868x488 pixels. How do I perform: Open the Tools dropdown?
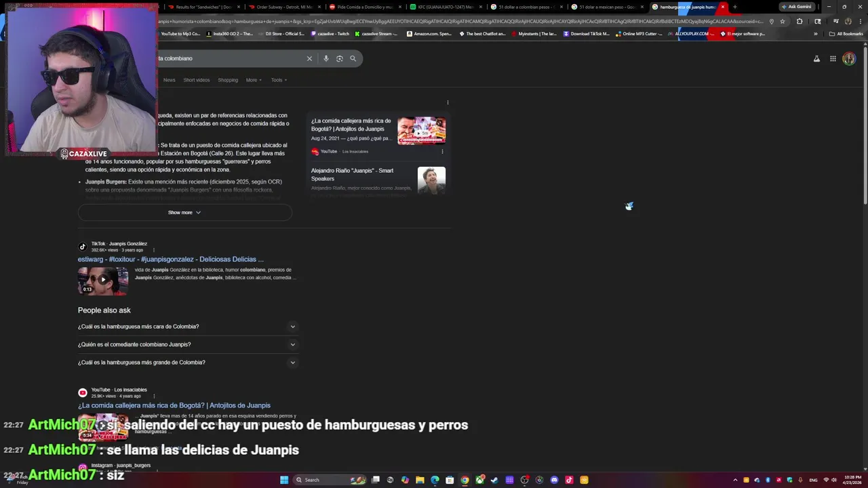[x=279, y=80]
